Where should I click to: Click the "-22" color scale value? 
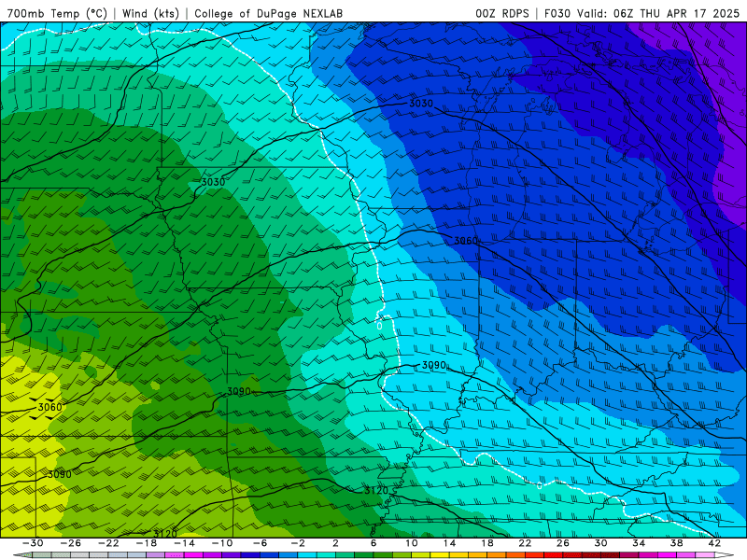(x=108, y=543)
